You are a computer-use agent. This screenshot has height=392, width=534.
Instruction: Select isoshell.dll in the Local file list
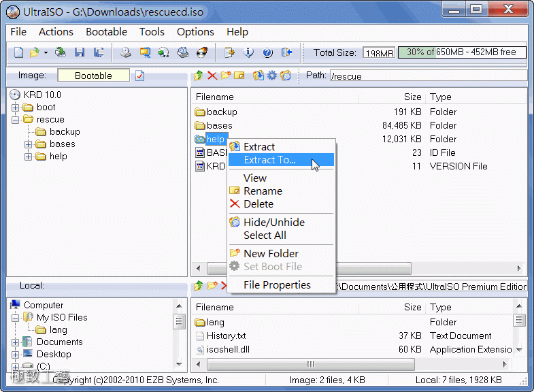222,349
